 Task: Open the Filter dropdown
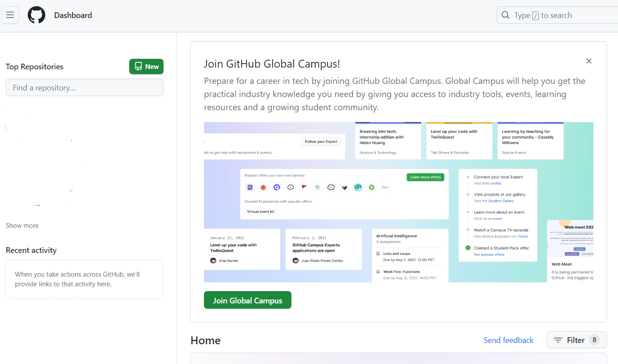coord(577,340)
